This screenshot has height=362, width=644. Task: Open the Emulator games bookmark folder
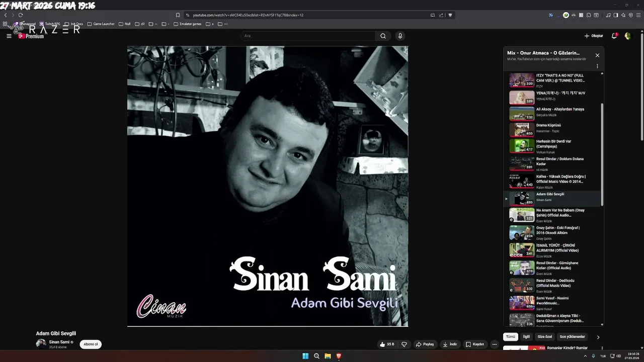tap(187, 24)
